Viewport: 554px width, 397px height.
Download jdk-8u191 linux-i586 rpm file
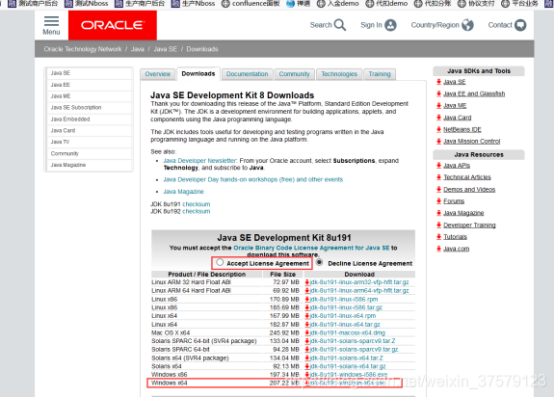tap(344, 299)
